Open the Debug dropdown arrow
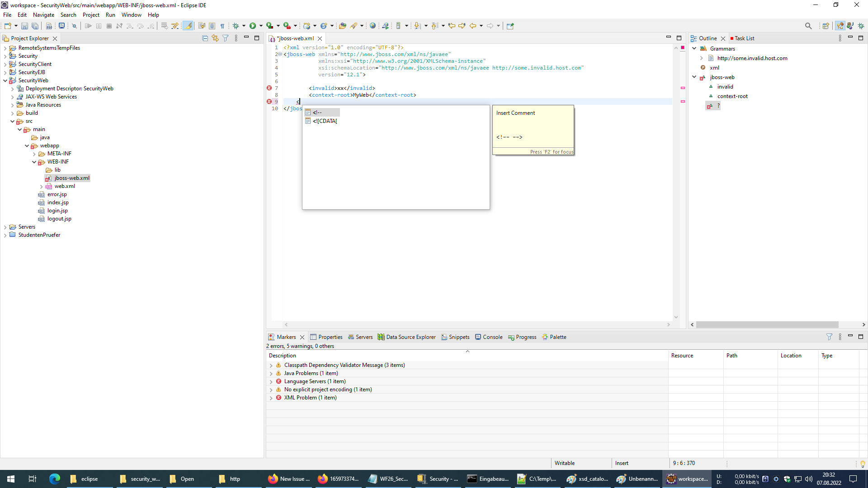Screen dimensions: 868x488 (x=244, y=26)
